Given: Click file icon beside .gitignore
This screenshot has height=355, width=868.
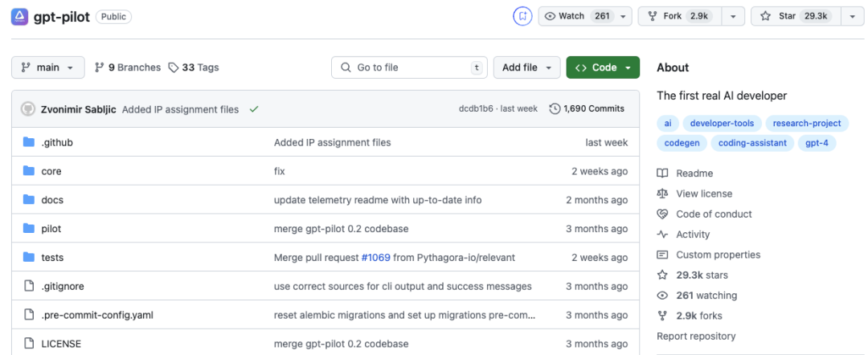Looking at the screenshot, I should coord(29,287).
